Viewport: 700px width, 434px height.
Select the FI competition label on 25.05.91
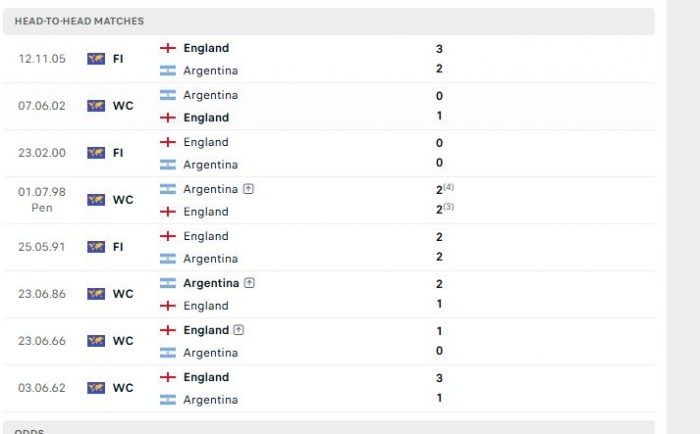118,247
